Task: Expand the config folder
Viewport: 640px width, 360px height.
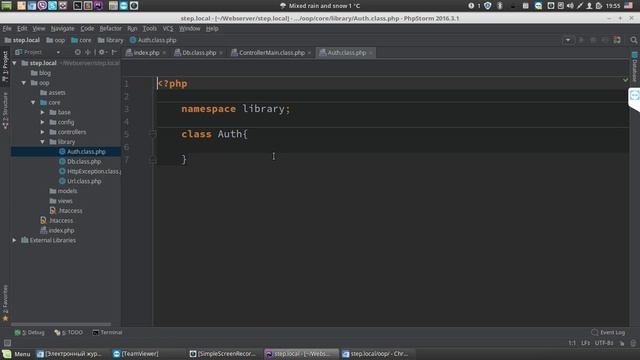Action: click(x=43, y=122)
